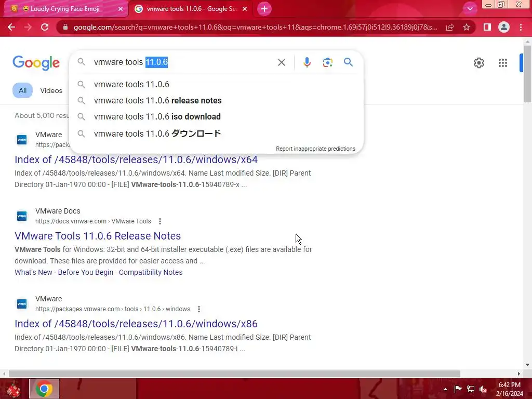Close the Loudly Crying Face Emoji tab
Screen dimensions: 532x399
click(x=120, y=9)
